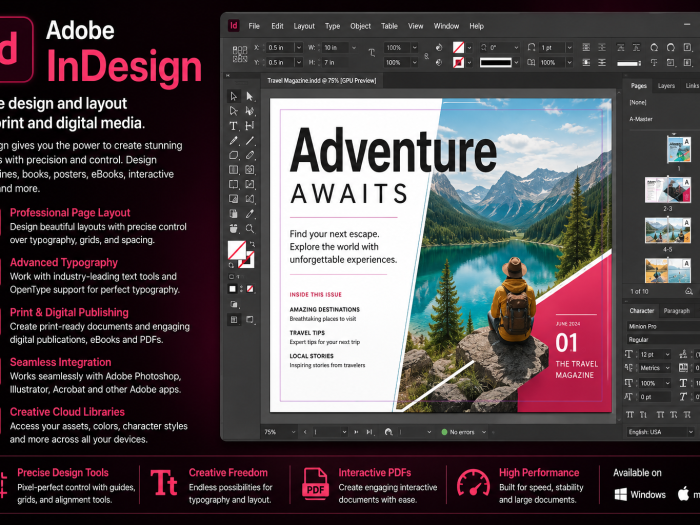Screen dimensions: 700x525
Task: Click the leading icon in Character panel
Action: [683, 354]
